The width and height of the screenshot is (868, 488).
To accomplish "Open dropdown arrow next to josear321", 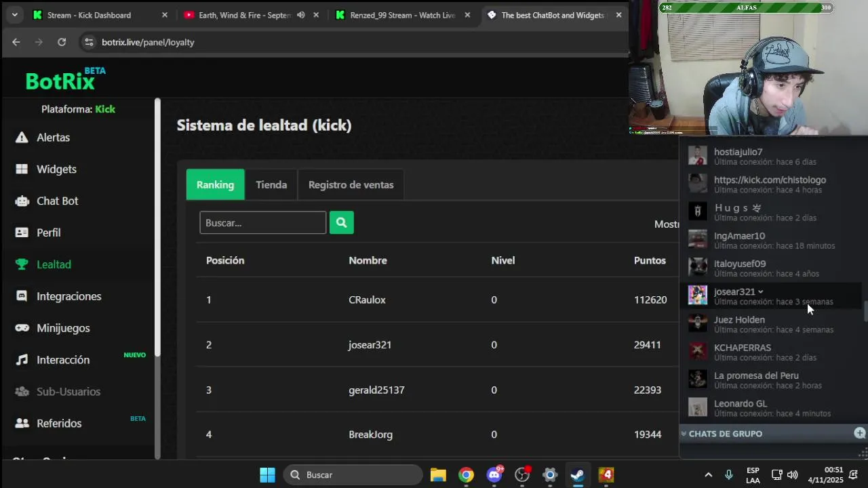I will [760, 292].
